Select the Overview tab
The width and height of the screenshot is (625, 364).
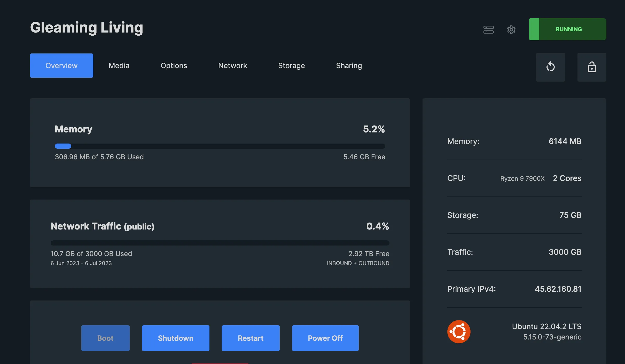tap(61, 65)
